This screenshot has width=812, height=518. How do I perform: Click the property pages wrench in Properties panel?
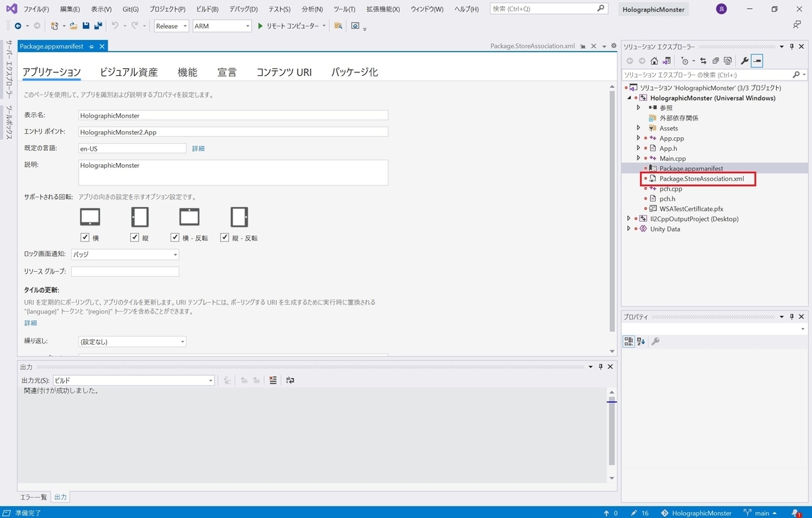pyautogui.click(x=655, y=342)
